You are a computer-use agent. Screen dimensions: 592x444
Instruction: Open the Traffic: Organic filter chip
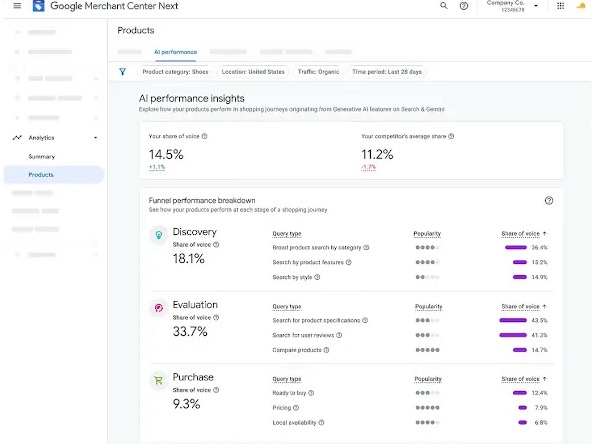point(318,71)
